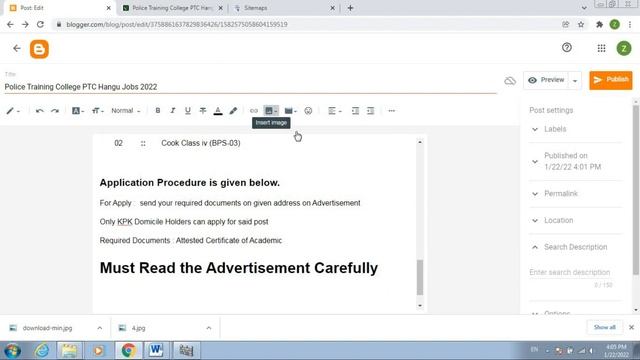Viewport: 640px width, 360px height.
Task: Show all downloads
Action: point(604,327)
